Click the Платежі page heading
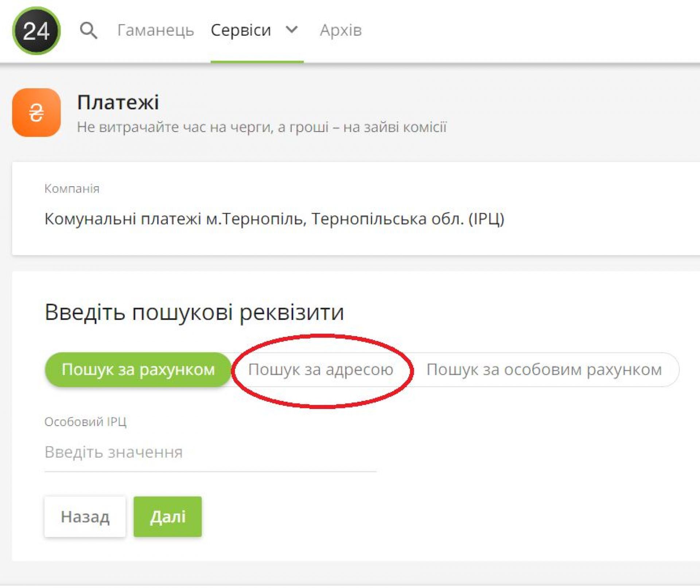700x588 pixels. 118,102
